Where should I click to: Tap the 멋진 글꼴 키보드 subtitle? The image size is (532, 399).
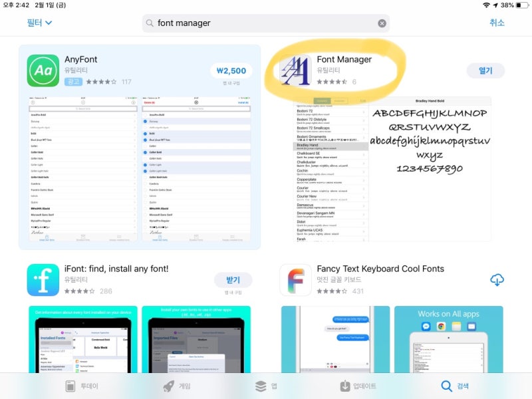pyautogui.click(x=338, y=279)
